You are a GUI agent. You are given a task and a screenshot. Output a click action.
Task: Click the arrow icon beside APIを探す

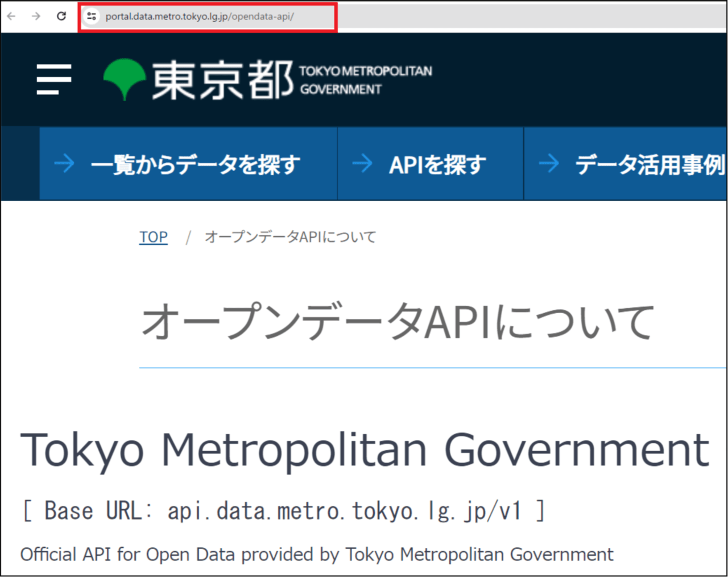click(x=362, y=164)
